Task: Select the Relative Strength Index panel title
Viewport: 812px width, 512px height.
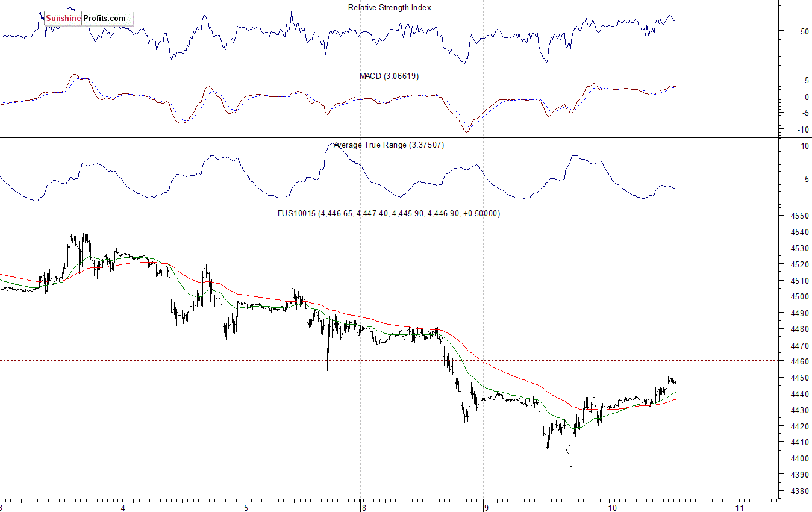Action: click(x=390, y=8)
